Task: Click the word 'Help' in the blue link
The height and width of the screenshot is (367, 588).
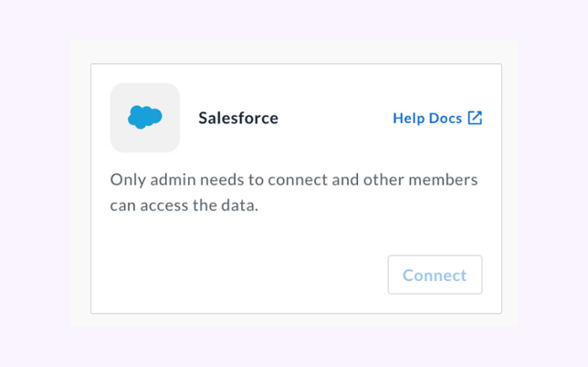Action: [409, 119]
